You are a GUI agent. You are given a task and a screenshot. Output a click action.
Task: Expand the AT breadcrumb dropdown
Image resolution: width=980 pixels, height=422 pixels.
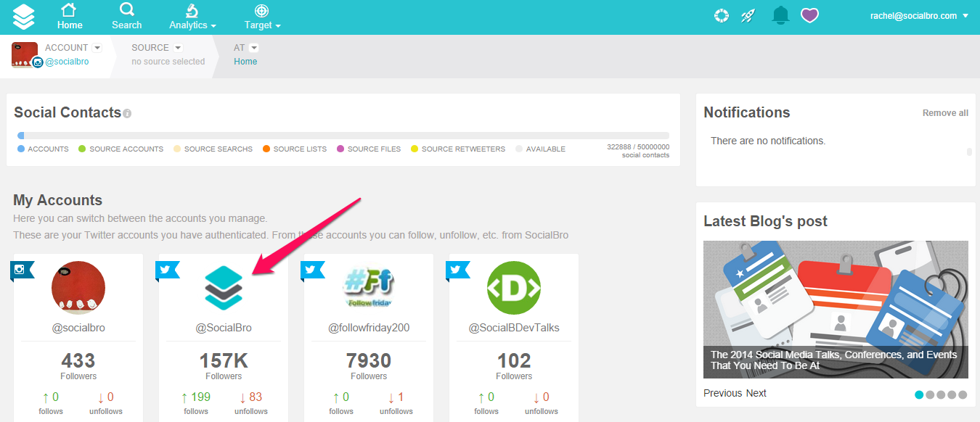pos(254,48)
